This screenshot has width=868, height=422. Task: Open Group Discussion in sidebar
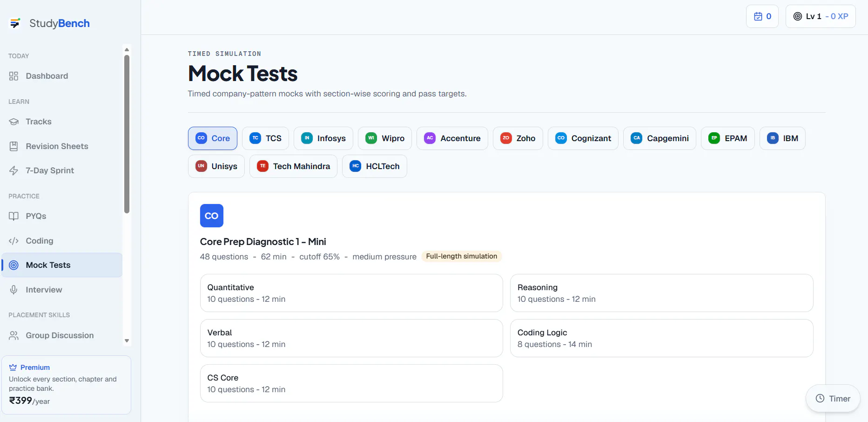[x=62, y=335]
